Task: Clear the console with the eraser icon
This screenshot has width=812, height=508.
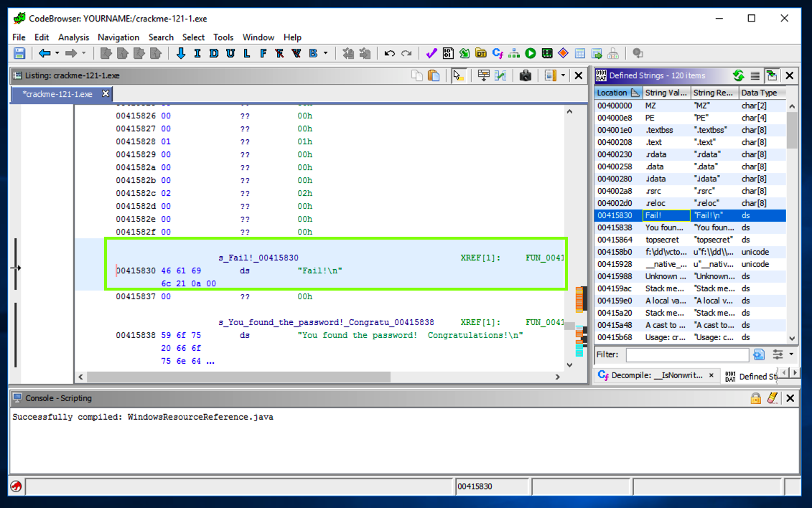Action: (773, 398)
